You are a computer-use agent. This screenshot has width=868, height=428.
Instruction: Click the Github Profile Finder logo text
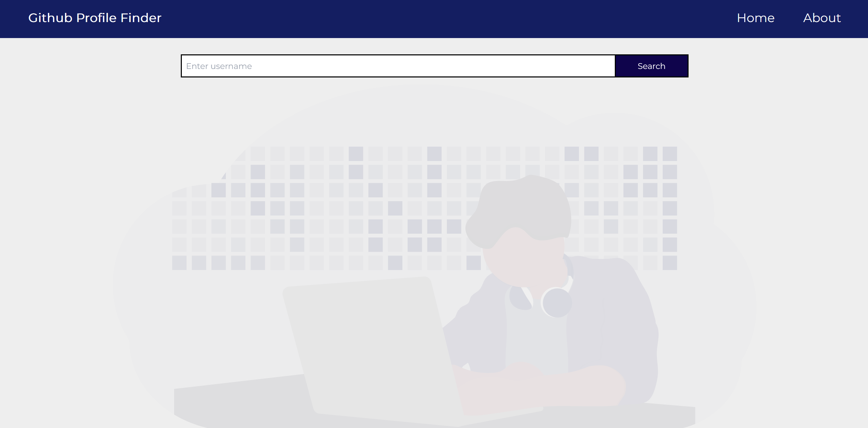click(x=95, y=18)
